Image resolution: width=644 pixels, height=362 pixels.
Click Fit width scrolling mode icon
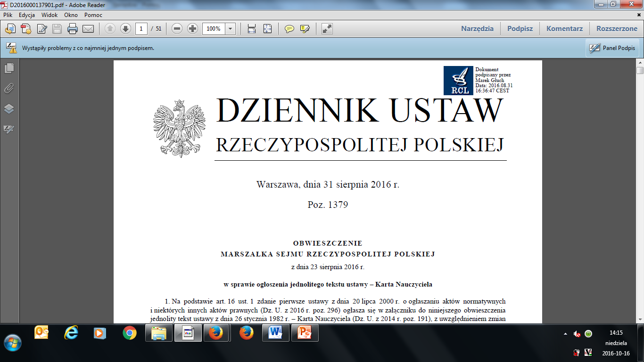252,29
